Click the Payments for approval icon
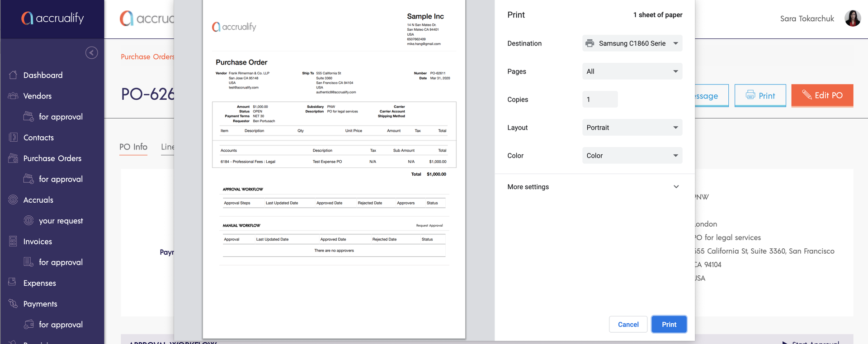 click(28, 324)
